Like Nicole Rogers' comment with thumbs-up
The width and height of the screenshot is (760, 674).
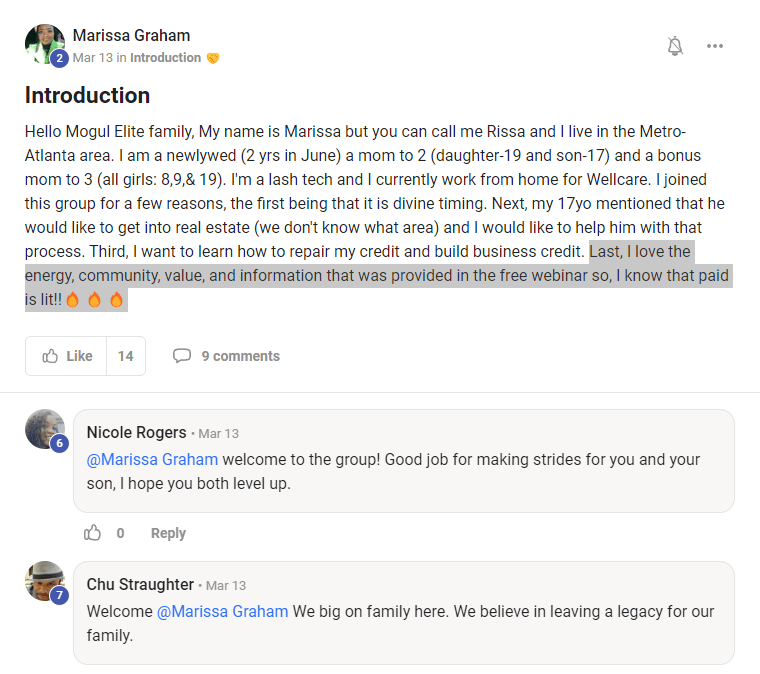(93, 533)
